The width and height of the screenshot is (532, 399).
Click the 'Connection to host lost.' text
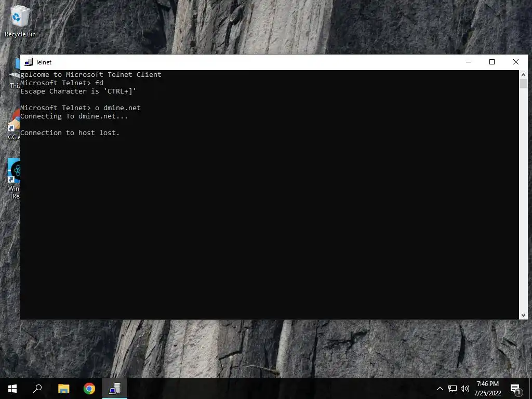pyautogui.click(x=70, y=132)
